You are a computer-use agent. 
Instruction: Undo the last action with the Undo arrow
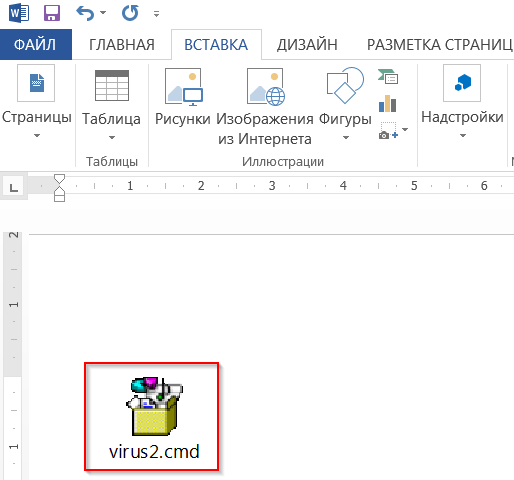point(85,13)
